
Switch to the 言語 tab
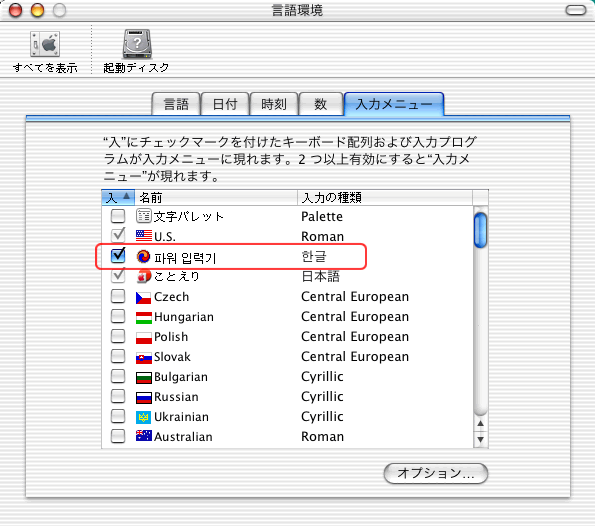pos(176,104)
